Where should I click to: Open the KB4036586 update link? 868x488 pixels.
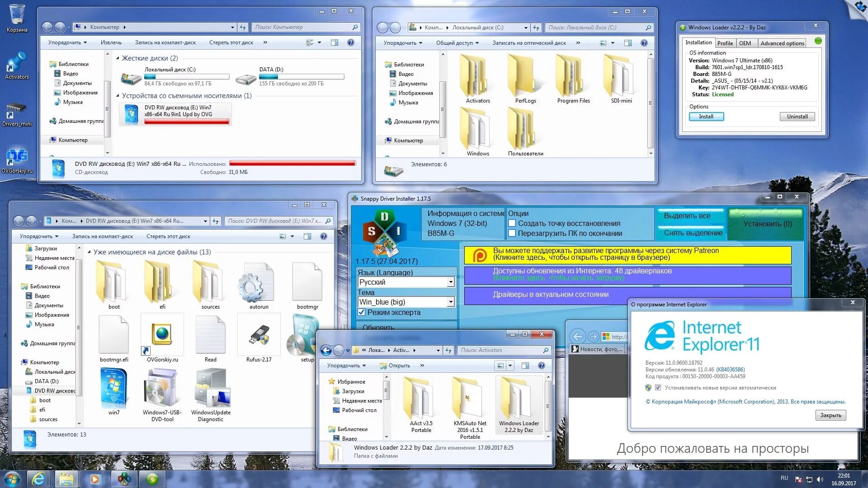click(x=730, y=370)
